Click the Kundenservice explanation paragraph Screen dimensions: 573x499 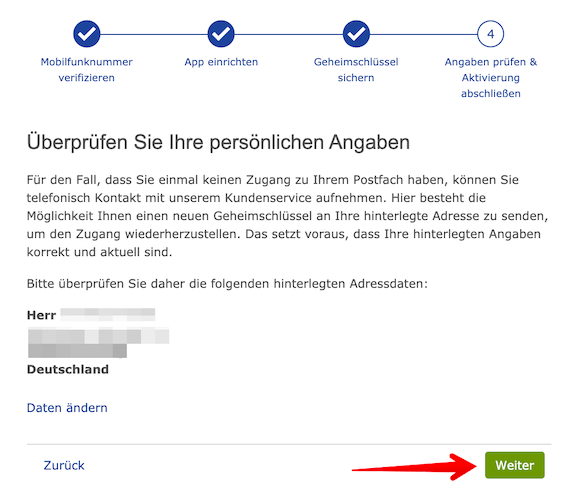[287, 216]
